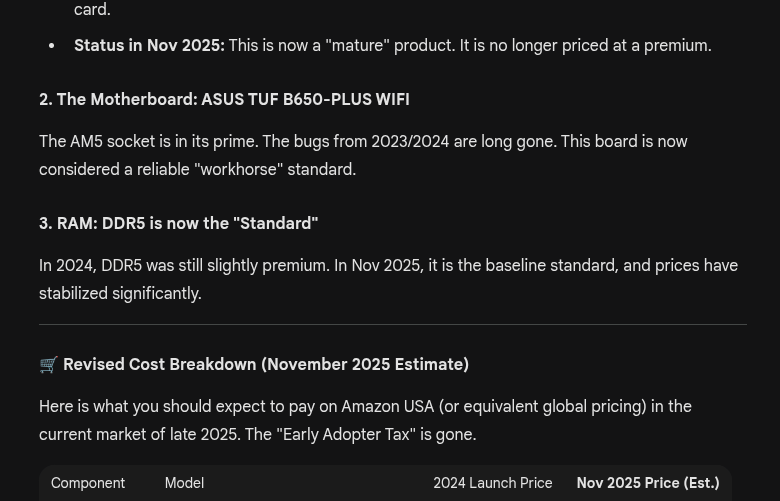Click the Nov 2025 Price (Est.) column header
The image size is (780, 501).
pyautogui.click(x=647, y=483)
